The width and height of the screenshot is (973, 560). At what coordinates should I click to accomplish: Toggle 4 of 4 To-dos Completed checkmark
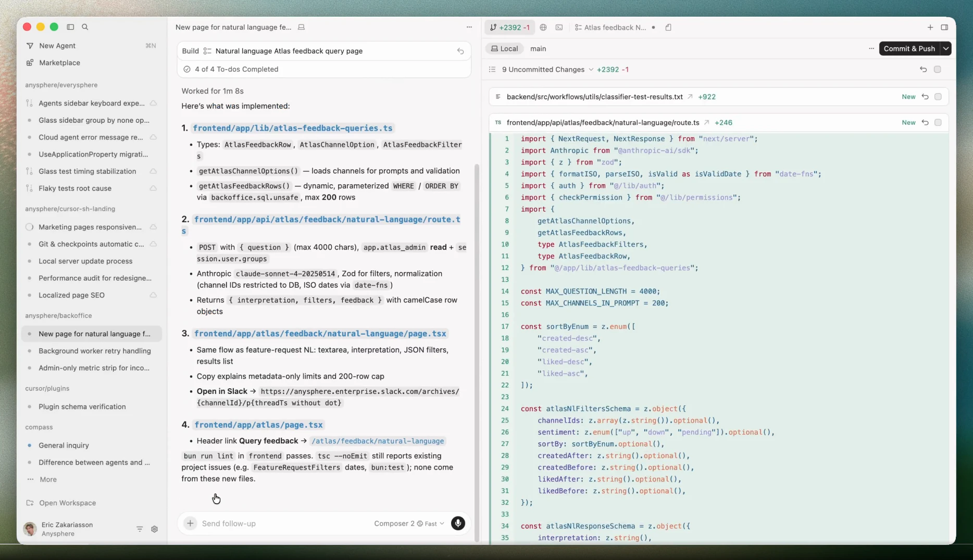point(187,69)
